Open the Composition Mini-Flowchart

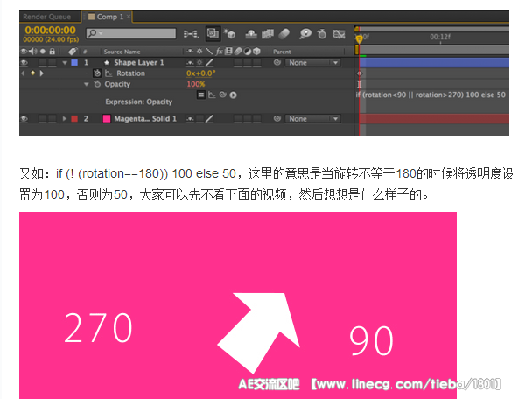coord(191,34)
